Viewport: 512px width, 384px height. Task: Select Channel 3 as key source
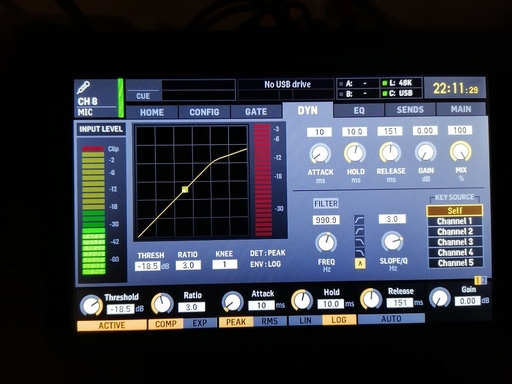(455, 242)
